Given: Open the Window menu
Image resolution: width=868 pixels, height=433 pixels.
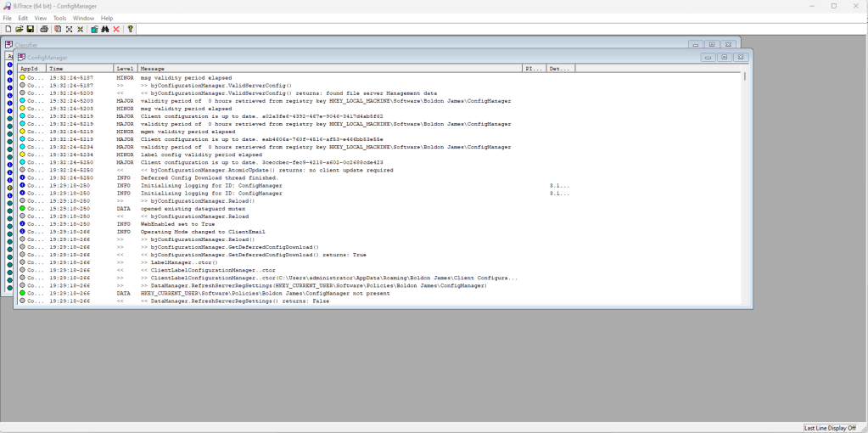Looking at the screenshot, I should [x=83, y=18].
